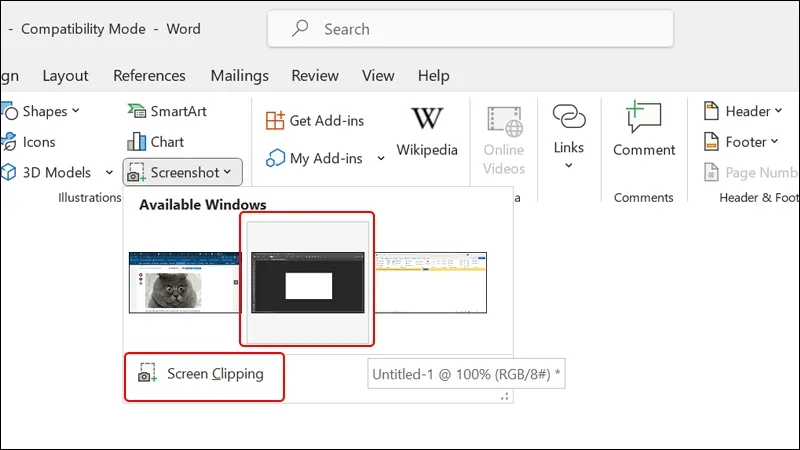The width and height of the screenshot is (800, 450).
Task: Launch the Wikipedia add-in
Action: pyautogui.click(x=427, y=132)
